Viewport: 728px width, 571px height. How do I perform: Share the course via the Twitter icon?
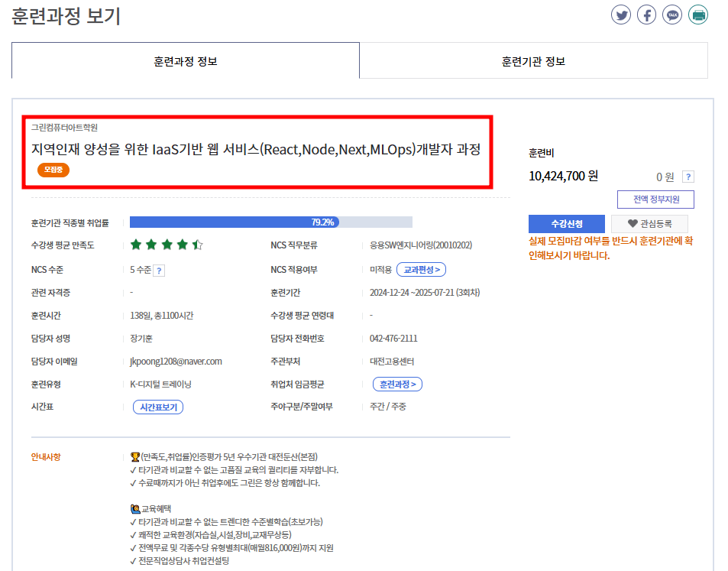coord(621,15)
